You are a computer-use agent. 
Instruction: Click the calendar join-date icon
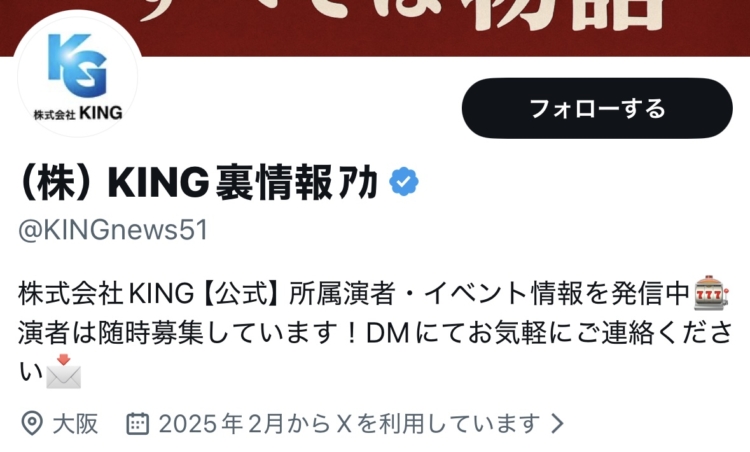click(138, 423)
